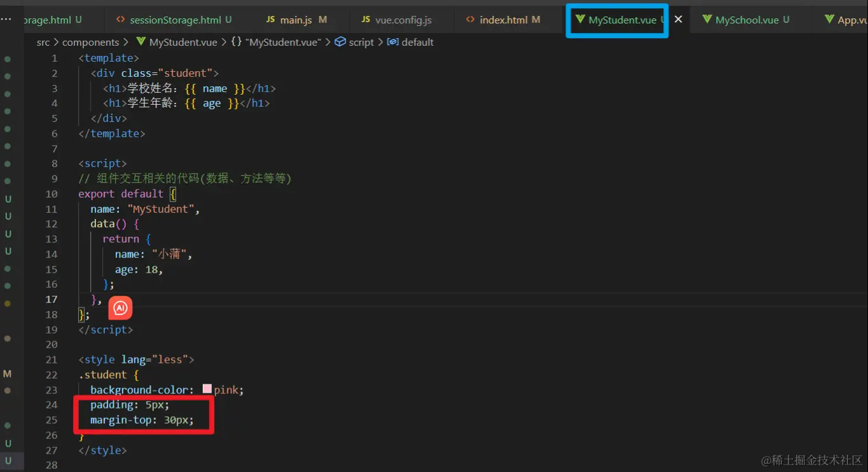Screen dimensions: 868x472
Task: Click the Chinese comment on line 9
Action: pos(185,179)
